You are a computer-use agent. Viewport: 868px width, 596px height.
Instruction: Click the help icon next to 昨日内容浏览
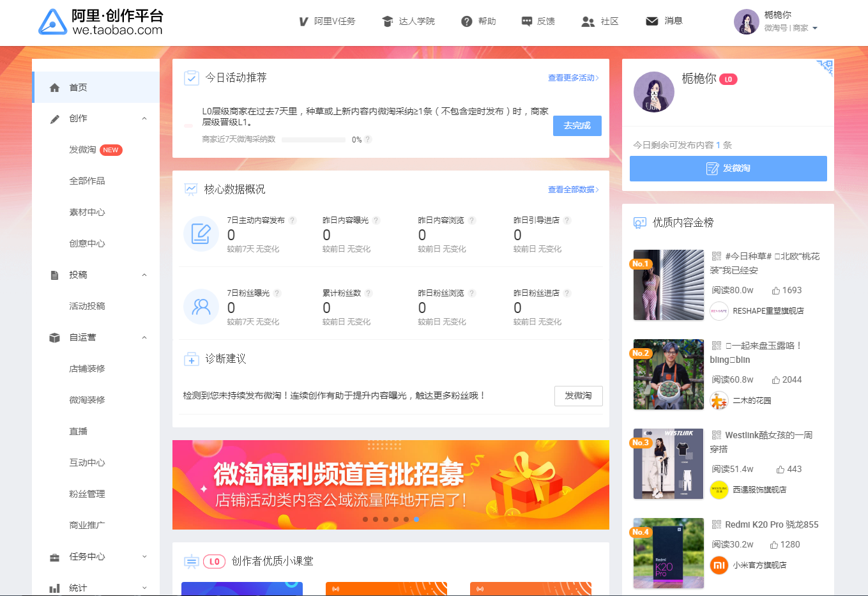coord(472,220)
